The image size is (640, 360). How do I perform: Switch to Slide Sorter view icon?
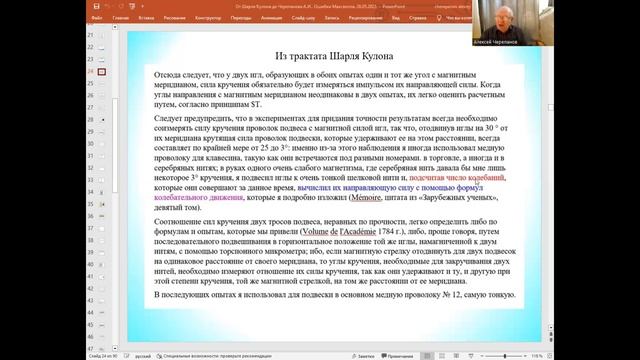tap(442, 356)
